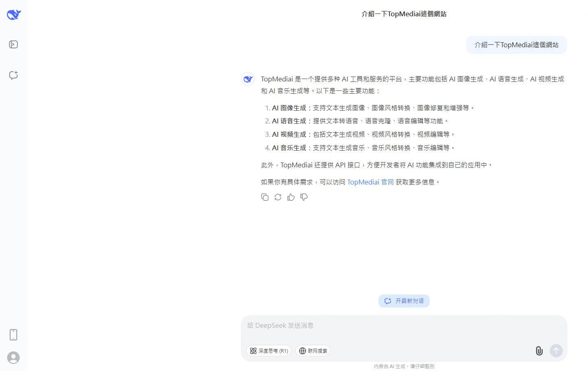Click the 'AI 视频生成' list item

360,134
